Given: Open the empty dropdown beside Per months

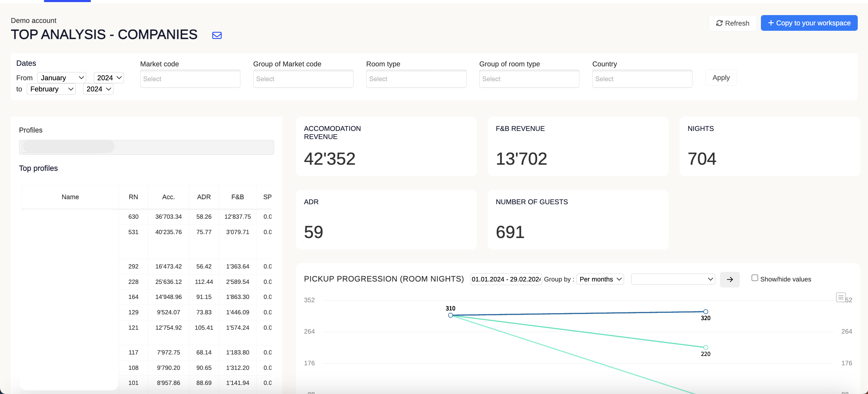Looking at the screenshot, I should tap(673, 279).
